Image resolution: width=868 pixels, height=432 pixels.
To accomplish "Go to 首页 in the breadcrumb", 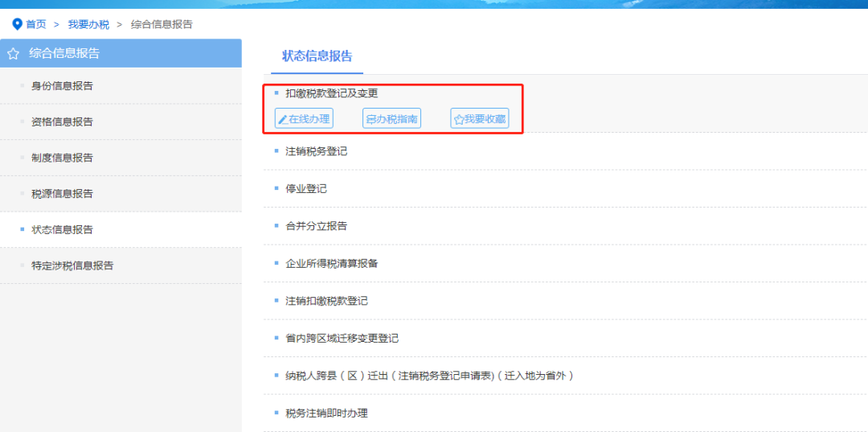I will point(36,24).
